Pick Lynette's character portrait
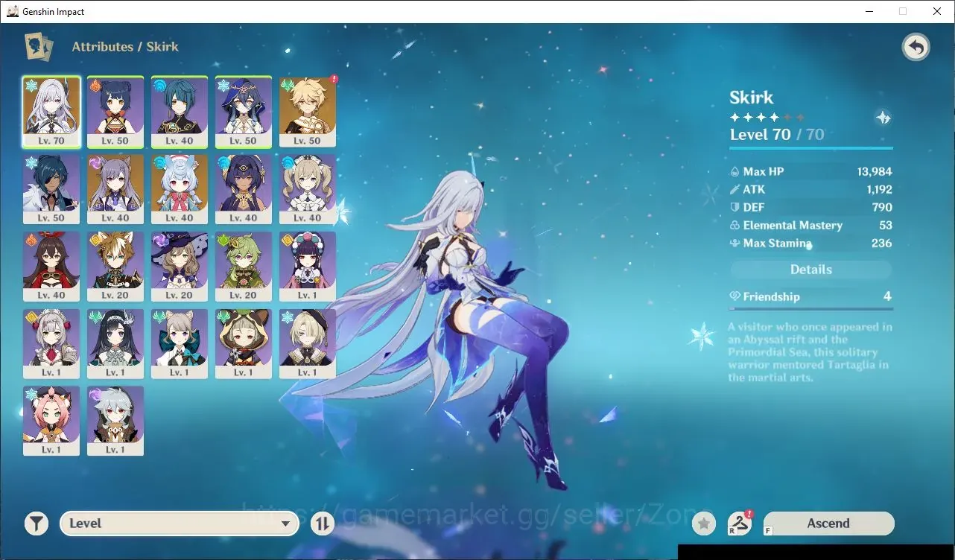Screen dimensions: 955x560 coord(180,344)
